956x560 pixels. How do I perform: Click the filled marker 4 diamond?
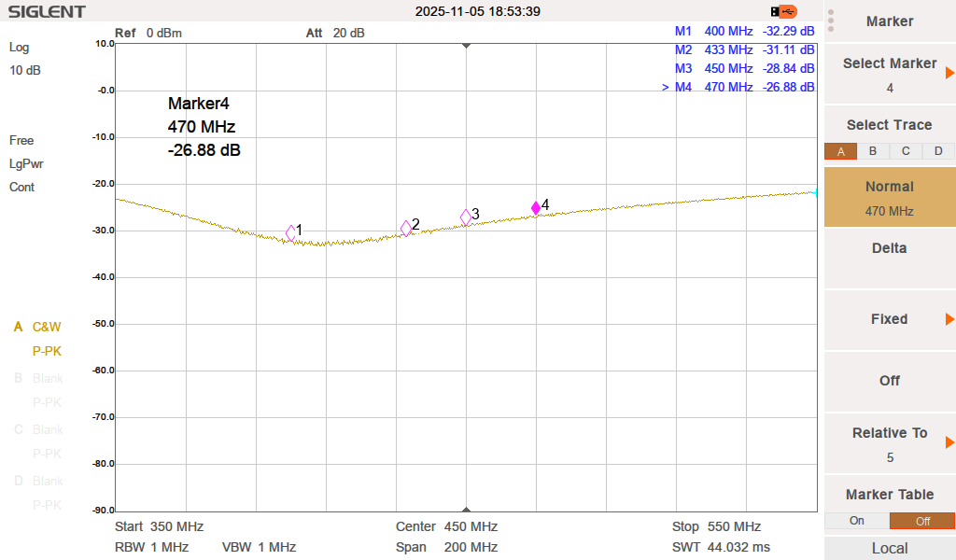(536, 208)
